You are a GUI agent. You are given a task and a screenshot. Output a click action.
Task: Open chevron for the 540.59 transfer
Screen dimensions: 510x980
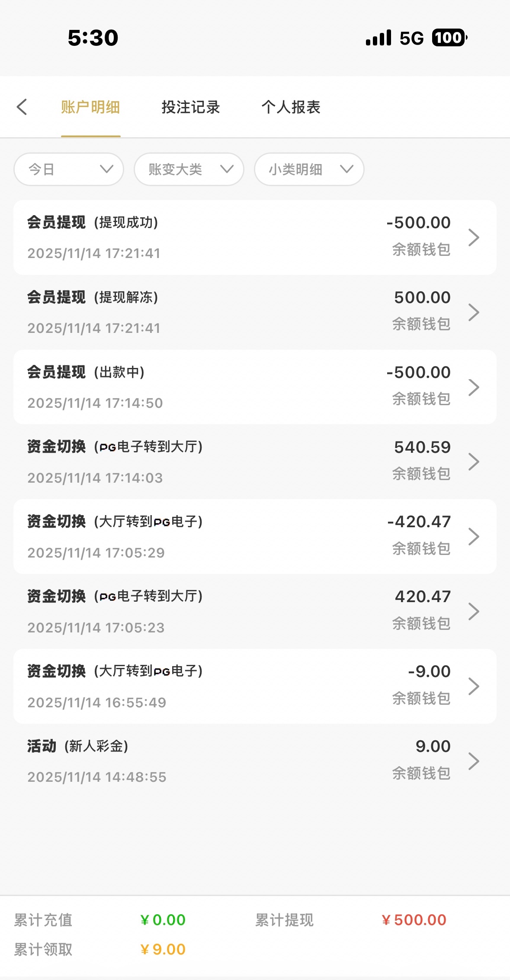474,462
